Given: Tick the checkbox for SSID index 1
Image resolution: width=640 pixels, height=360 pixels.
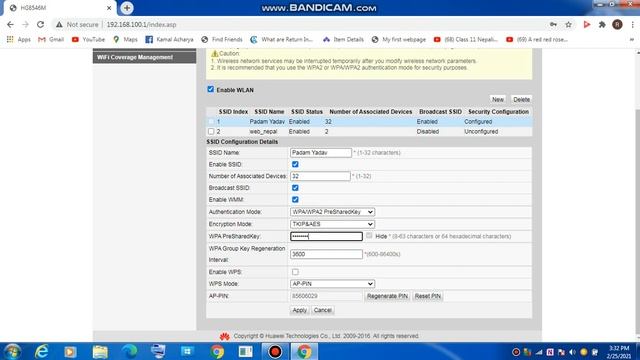Looking at the screenshot, I should 211,121.
